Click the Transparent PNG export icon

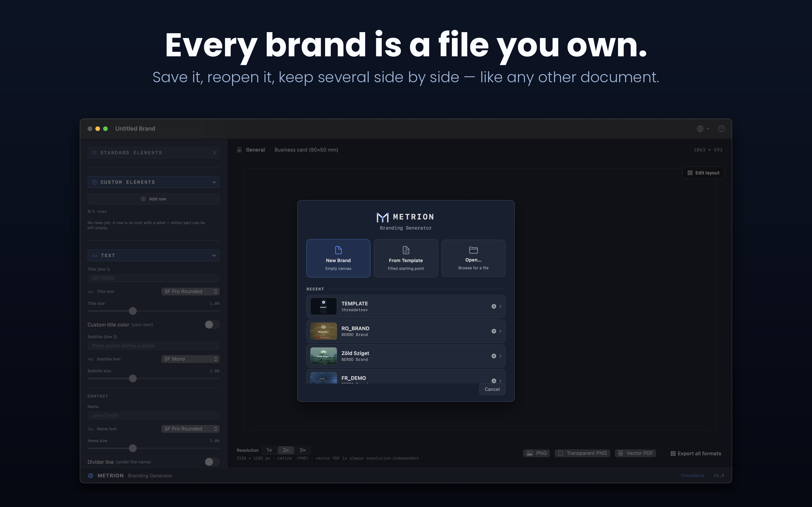pyautogui.click(x=560, y=453)
